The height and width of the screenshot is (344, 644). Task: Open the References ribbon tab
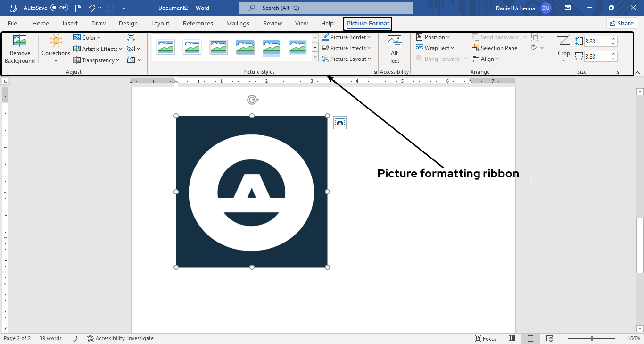(198, 23)
